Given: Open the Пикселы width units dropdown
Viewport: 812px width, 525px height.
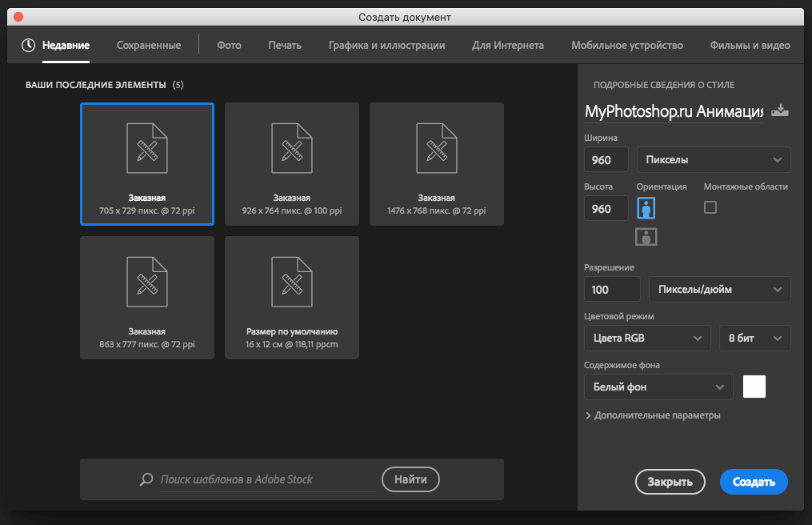Looking at the screenshot, I should point(713,160).
